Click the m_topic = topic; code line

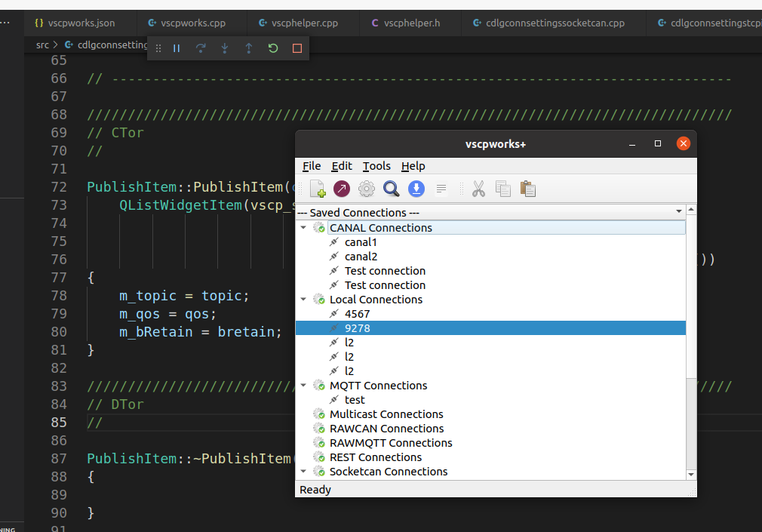[184, 296]
